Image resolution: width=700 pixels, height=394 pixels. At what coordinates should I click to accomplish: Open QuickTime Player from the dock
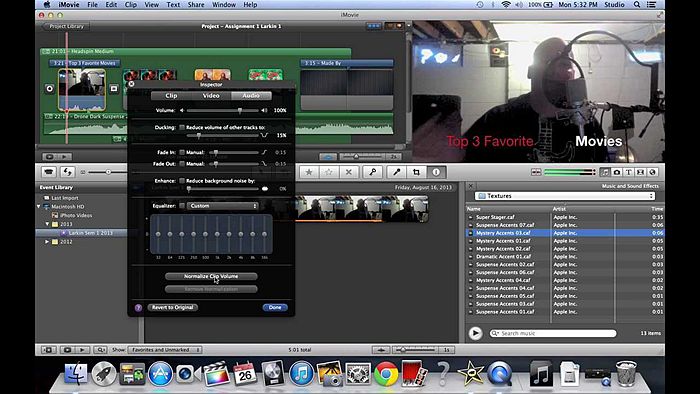point(500,373)
